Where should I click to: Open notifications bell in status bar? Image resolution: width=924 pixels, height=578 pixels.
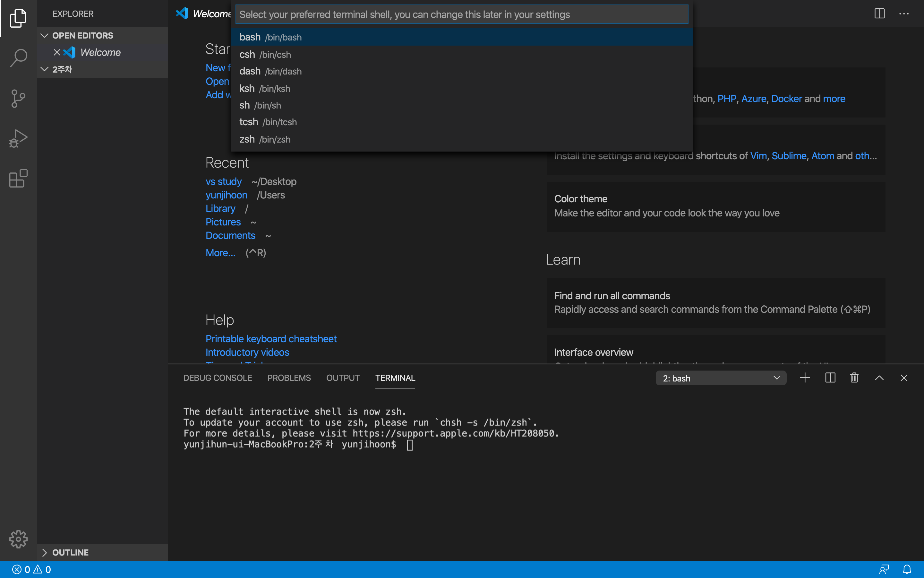click(907, 570)
